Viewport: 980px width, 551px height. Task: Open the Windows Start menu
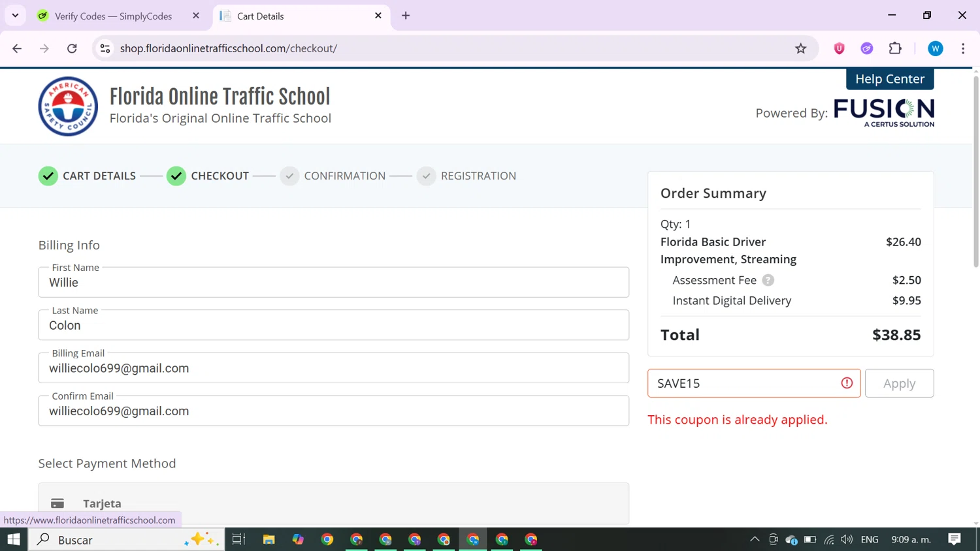14,539
